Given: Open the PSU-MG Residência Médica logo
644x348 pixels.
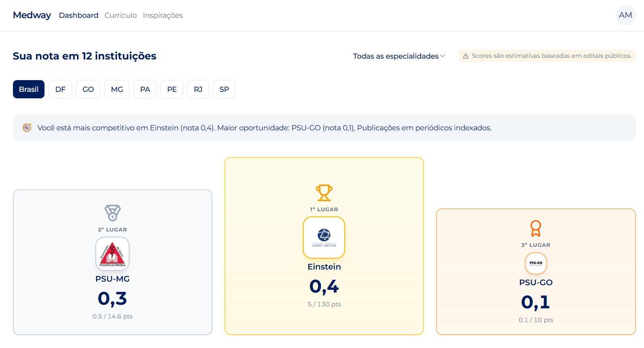Looking at the screenshot, I should [x=112, y=254].
